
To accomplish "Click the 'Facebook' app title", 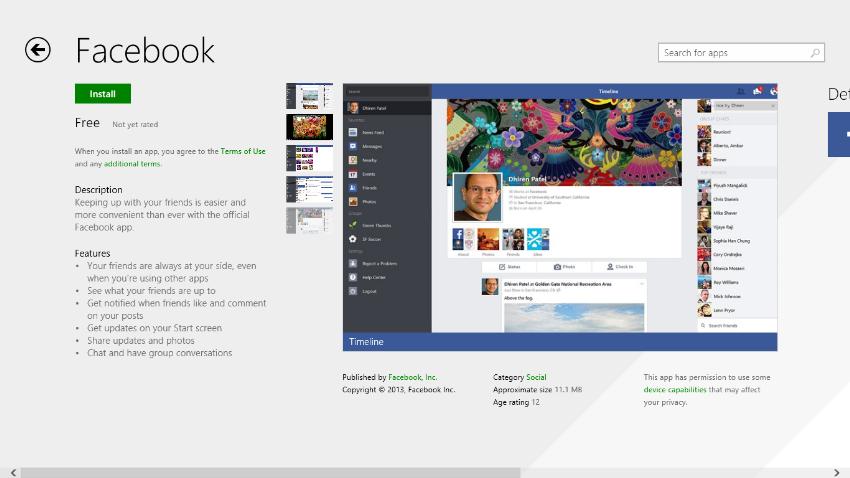I will point(145,50).
